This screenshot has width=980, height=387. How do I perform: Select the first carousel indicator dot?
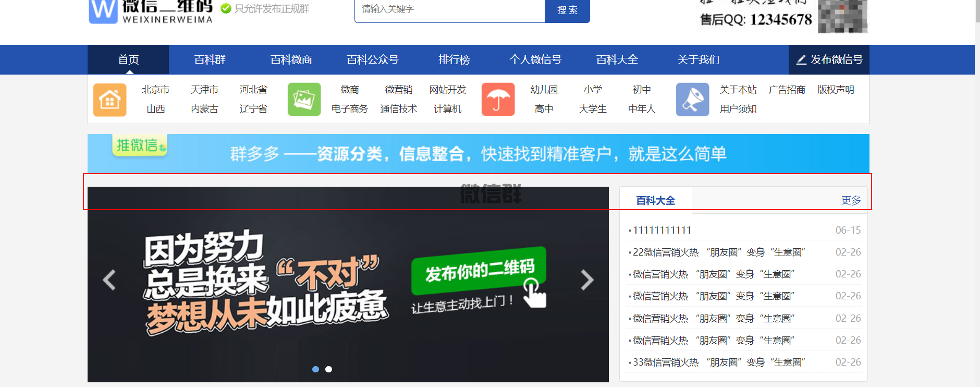pyautogui.click(x=315, y=369)
